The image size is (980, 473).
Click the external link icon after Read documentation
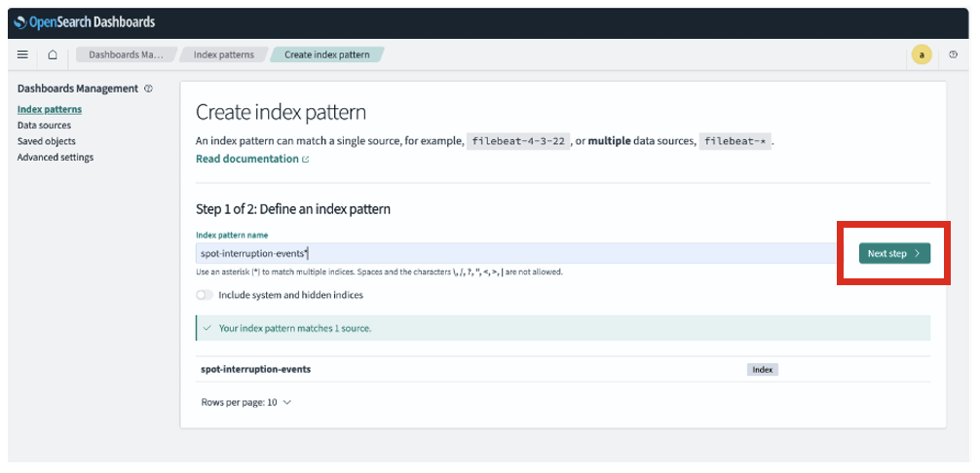point(306,160)
